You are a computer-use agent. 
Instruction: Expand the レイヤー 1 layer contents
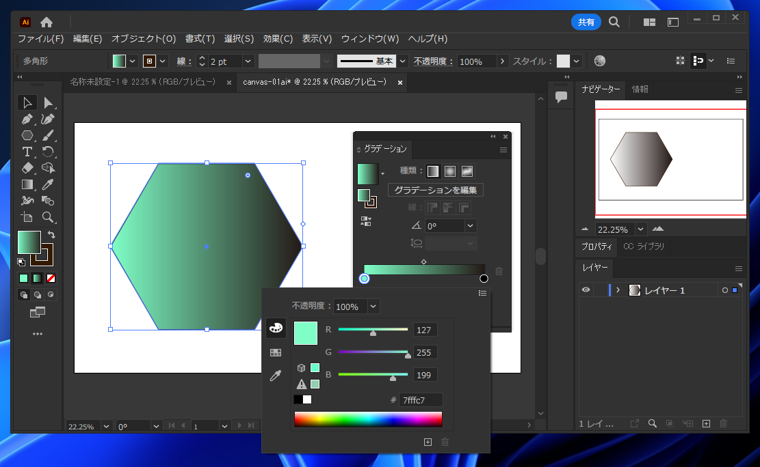click(618, 290)
